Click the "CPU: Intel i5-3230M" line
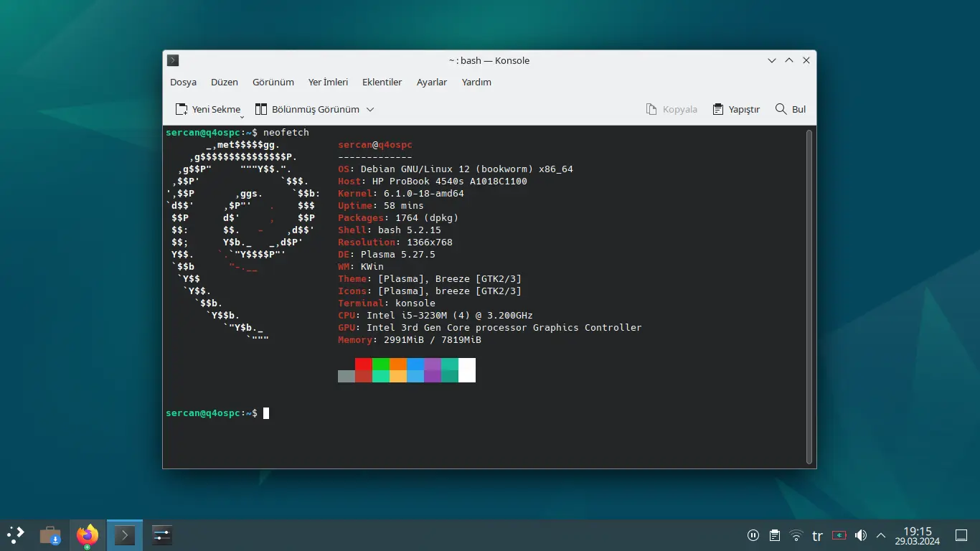Viewport: 980px width, 551px height. pos(435,316)
